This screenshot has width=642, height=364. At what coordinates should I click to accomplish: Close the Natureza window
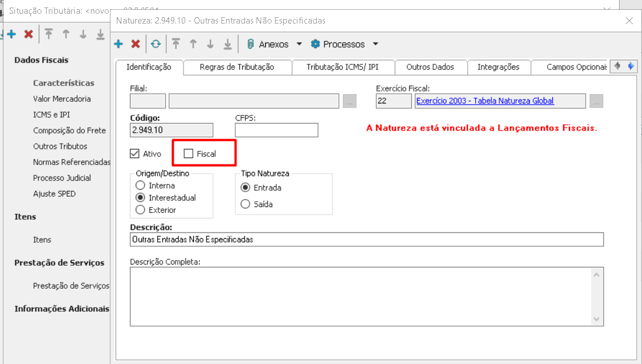[629, 21]
